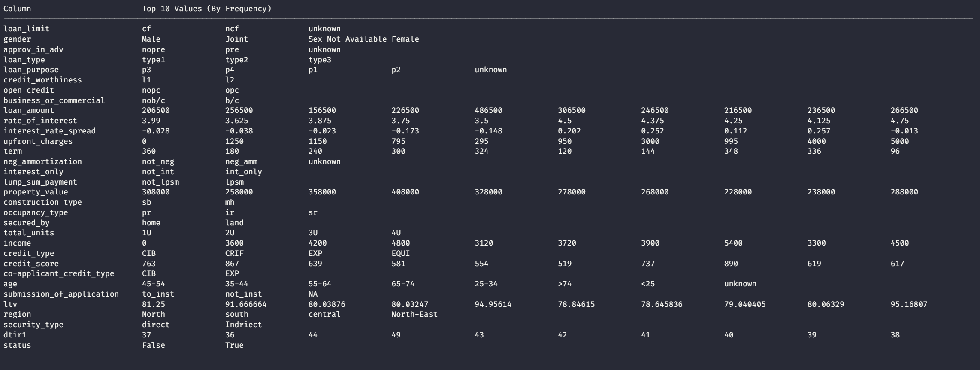Click credit_score value '890'
The width and height of the screenshot is (980, 370).
pyautogui.click(x=731, y=264)
